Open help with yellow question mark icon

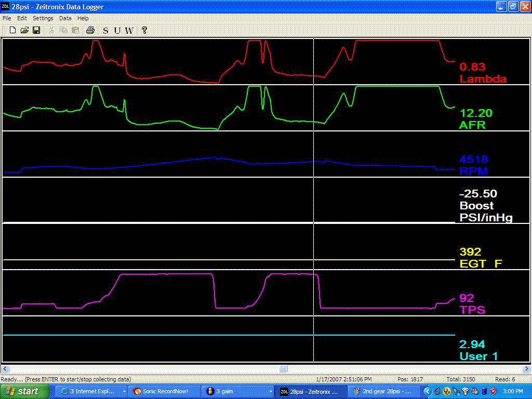pos(144,30)
